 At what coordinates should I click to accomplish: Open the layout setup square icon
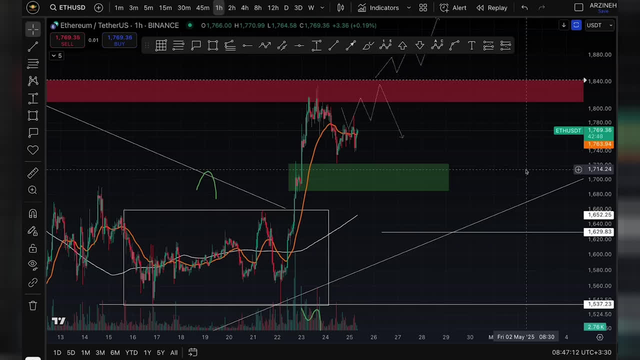click(x=578, y=7)
